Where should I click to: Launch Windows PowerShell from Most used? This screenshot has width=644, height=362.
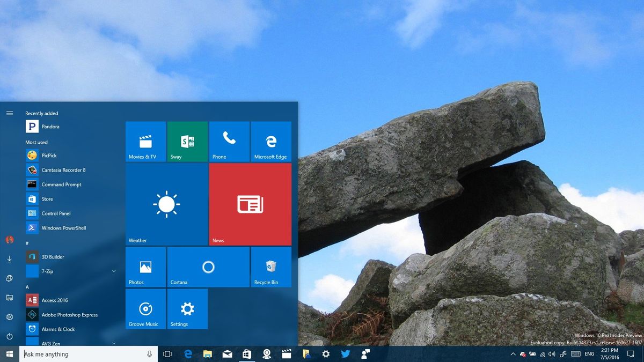click(x=64, y=227)
